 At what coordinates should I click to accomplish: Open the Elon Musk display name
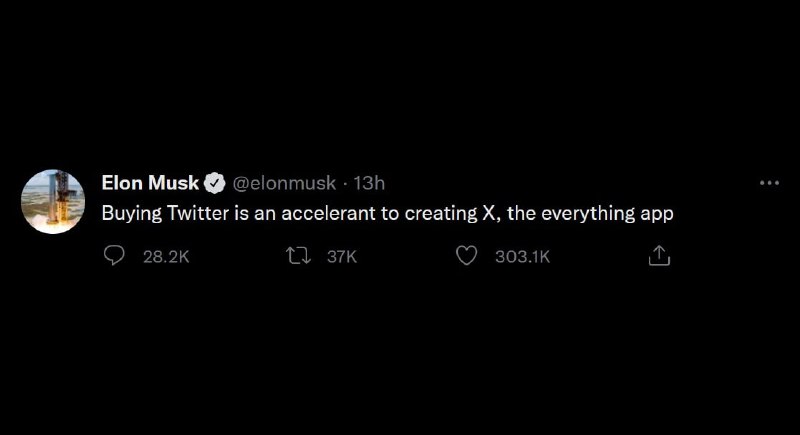click(150, 183)
